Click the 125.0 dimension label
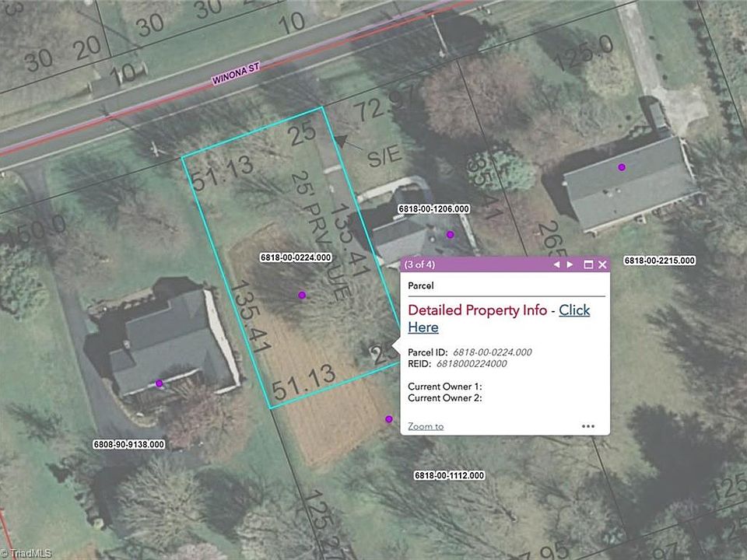 pos(583,52)
